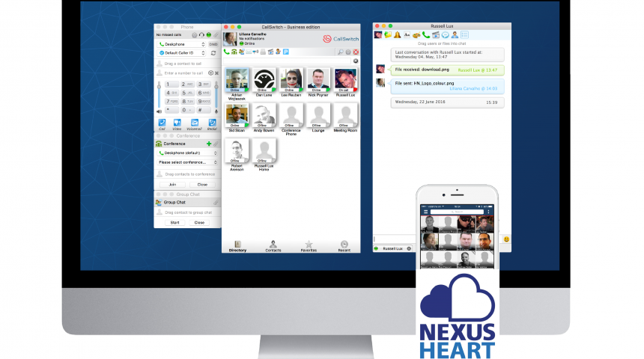This screenshot has height=359, width=644.
Task: Close the Russell Lux chat tab
Action: pos(409,248)
